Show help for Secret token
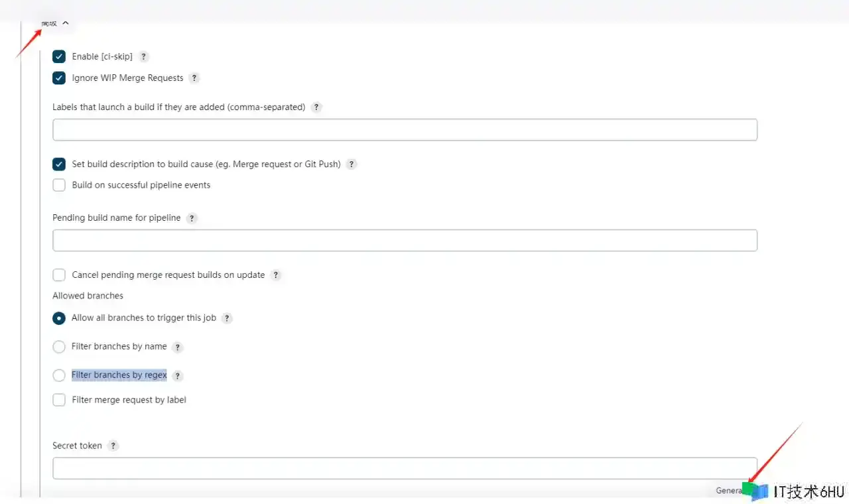Screen dimensions: 849x504 (x=113, y=446)
